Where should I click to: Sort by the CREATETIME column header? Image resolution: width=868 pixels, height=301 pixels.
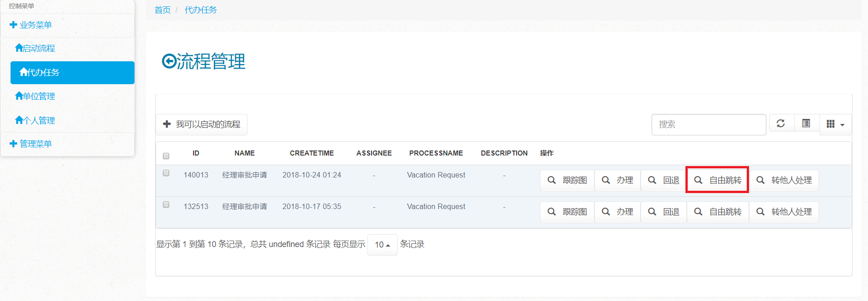312,153
